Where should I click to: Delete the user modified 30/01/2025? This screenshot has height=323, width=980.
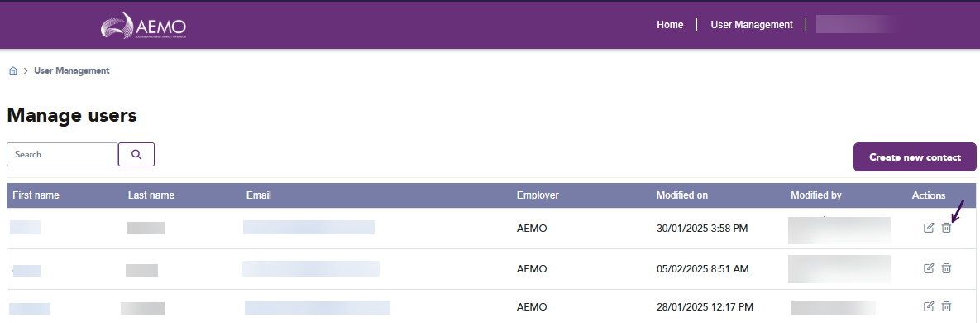coord(946,228)
